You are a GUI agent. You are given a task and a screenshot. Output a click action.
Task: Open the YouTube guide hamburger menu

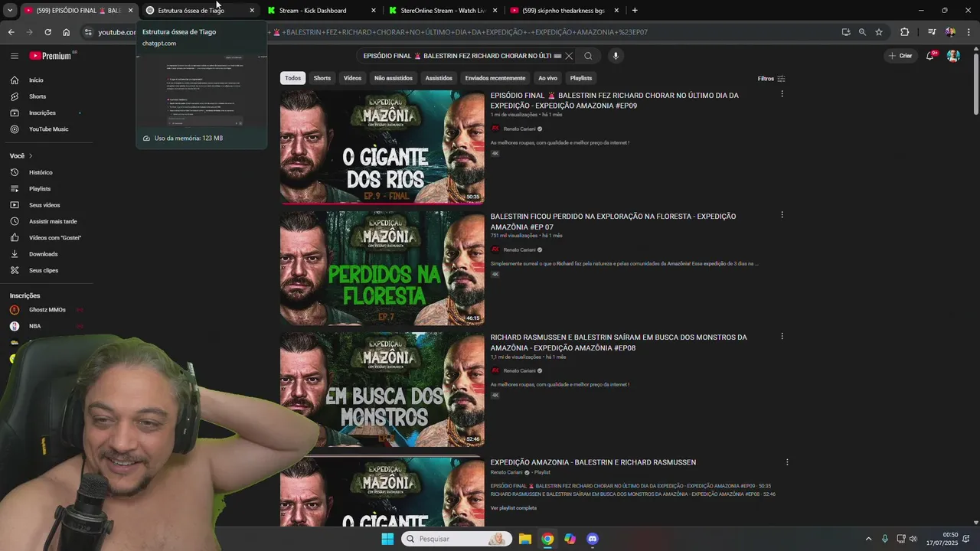14,56
